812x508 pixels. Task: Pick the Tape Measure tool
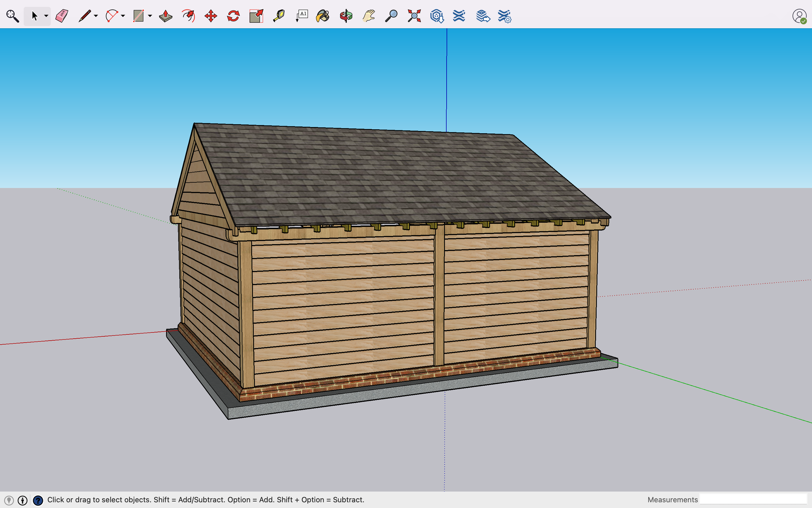pyautogui.click(x=279, y=16)
